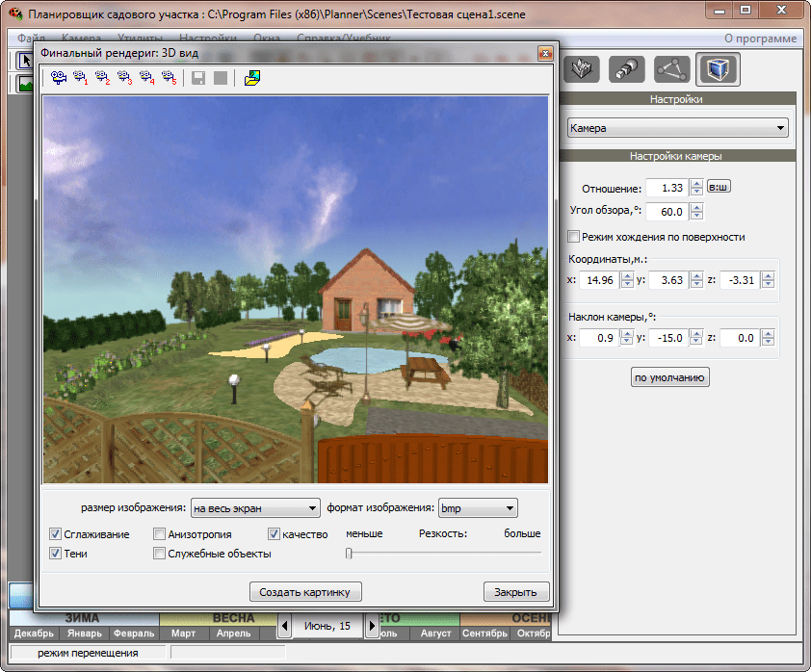Viewport: 811px width, 672px height.
Task: Select camera preset 3 icon
Action: pyautogui.click(x=125, y=78)
